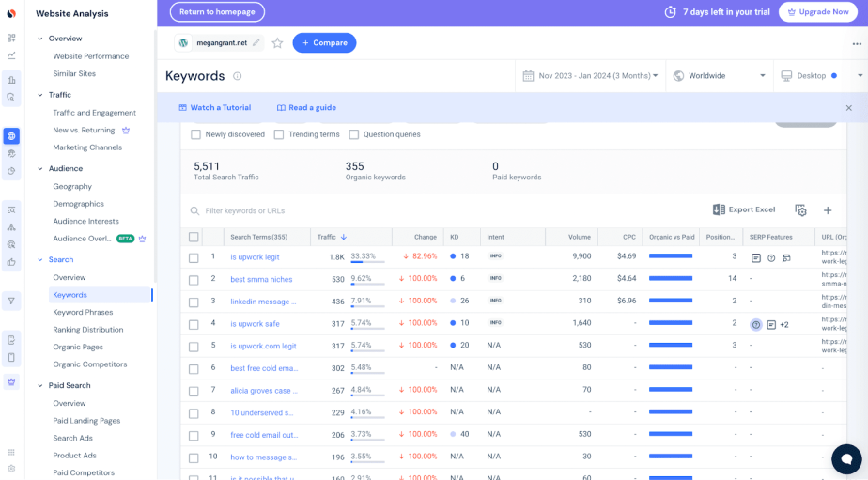Enable the Trending terms checkbox
868x480 pixels.
pyautogui.click(x=279, y=134)
